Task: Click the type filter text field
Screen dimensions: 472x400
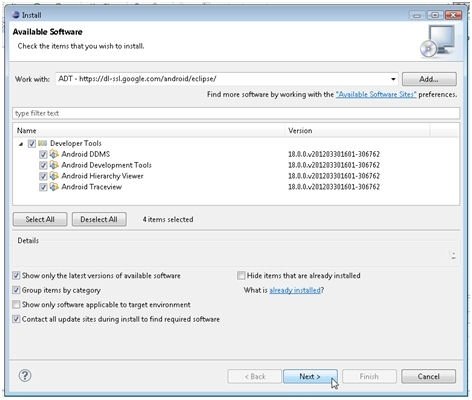Action: coord(236,113)
